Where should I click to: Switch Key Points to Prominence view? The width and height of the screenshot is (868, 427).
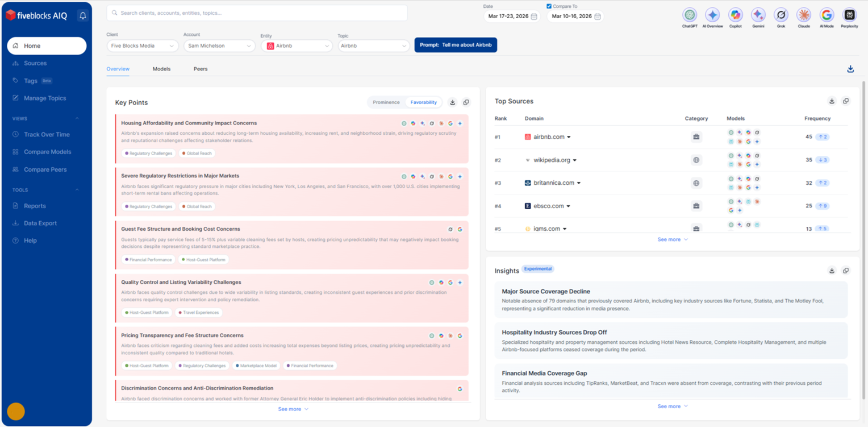pos(386,102)
